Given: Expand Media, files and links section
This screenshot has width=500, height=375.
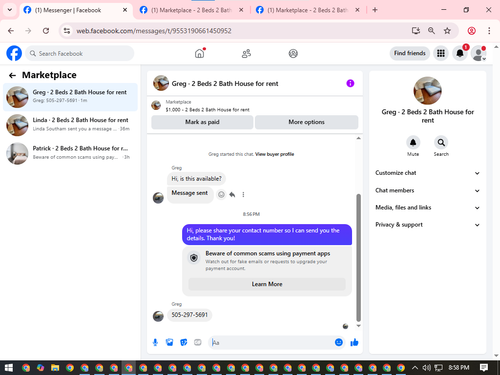Looking at the screenshot, I should pyautogui.click(x=428, y=208).
